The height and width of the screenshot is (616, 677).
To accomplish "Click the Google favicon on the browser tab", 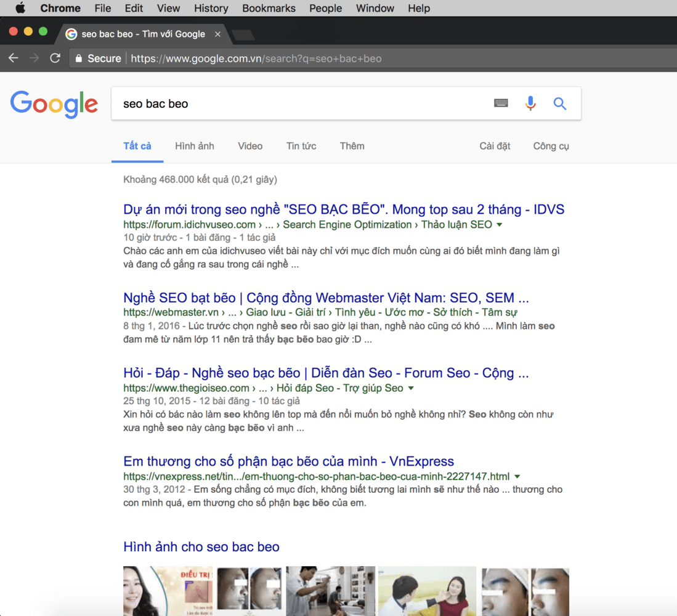I will 71,34.
